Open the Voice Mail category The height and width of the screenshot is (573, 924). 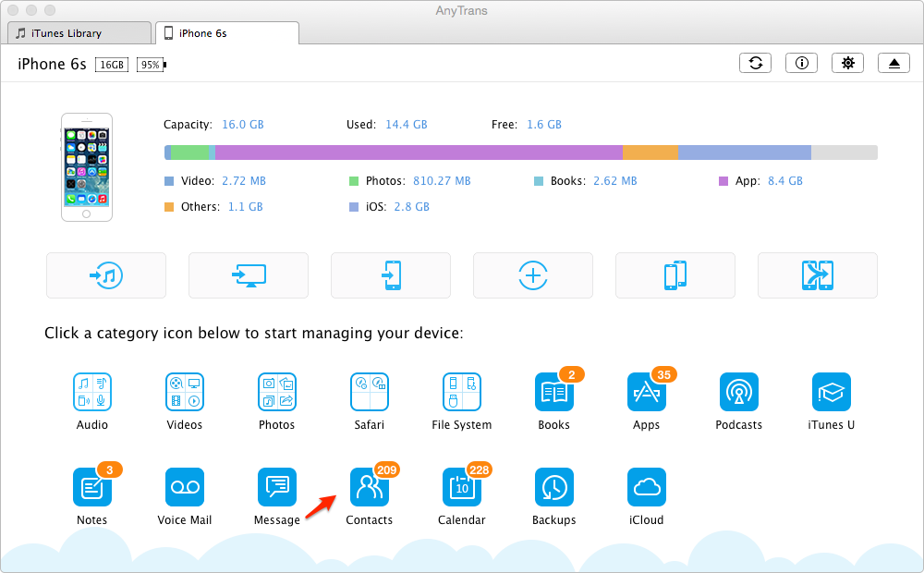[185, 487]
